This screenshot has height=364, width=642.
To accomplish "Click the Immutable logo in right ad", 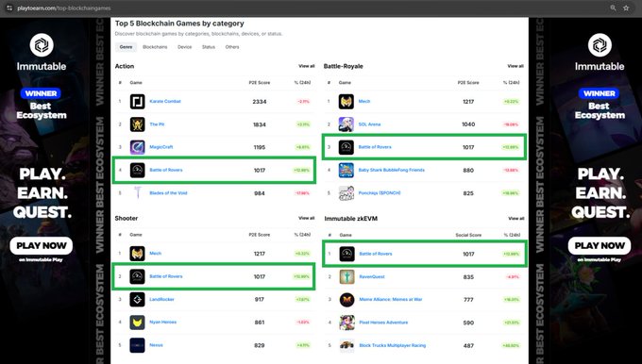I will click(600, 45).
